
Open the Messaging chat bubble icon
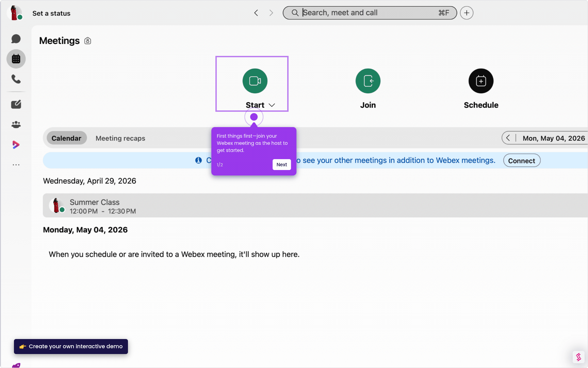pos(16,39)
